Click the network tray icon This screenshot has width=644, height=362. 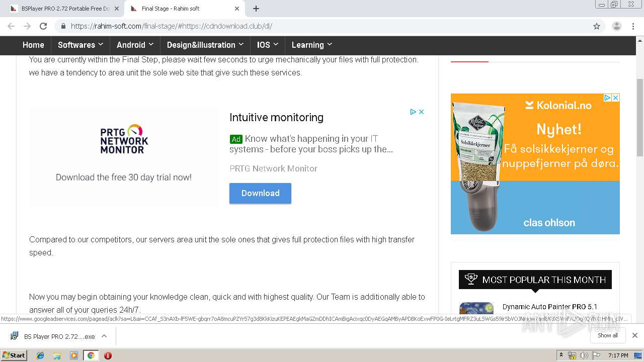coord(572,355)
